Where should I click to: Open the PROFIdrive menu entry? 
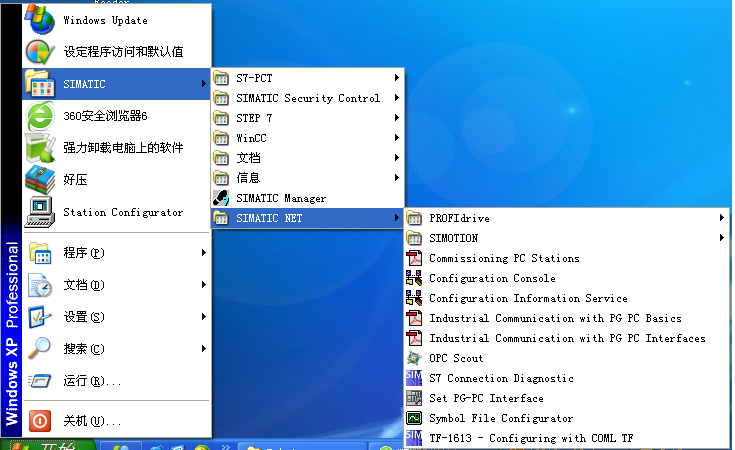pos(567,218)
